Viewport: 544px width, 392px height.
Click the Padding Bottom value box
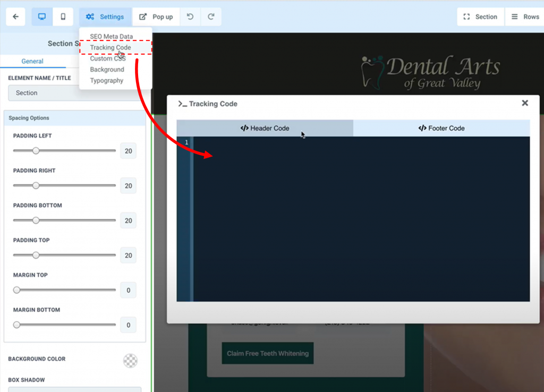click(129, 220)
